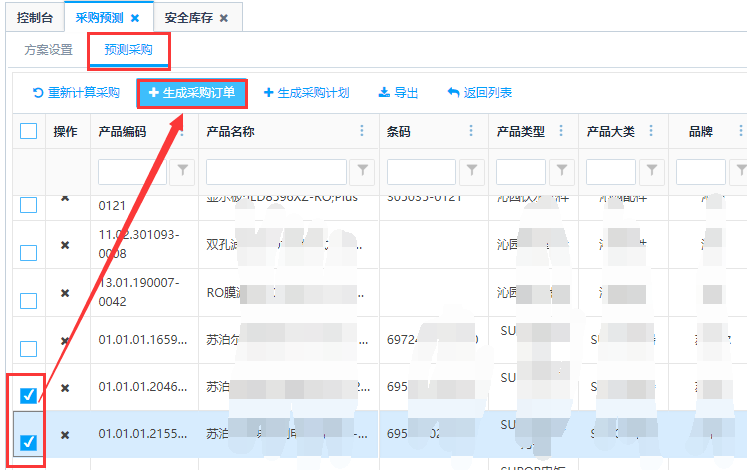Check the checkbox for row 01.01.01.1659
This screenshot has width=747, height=470.
29,348
